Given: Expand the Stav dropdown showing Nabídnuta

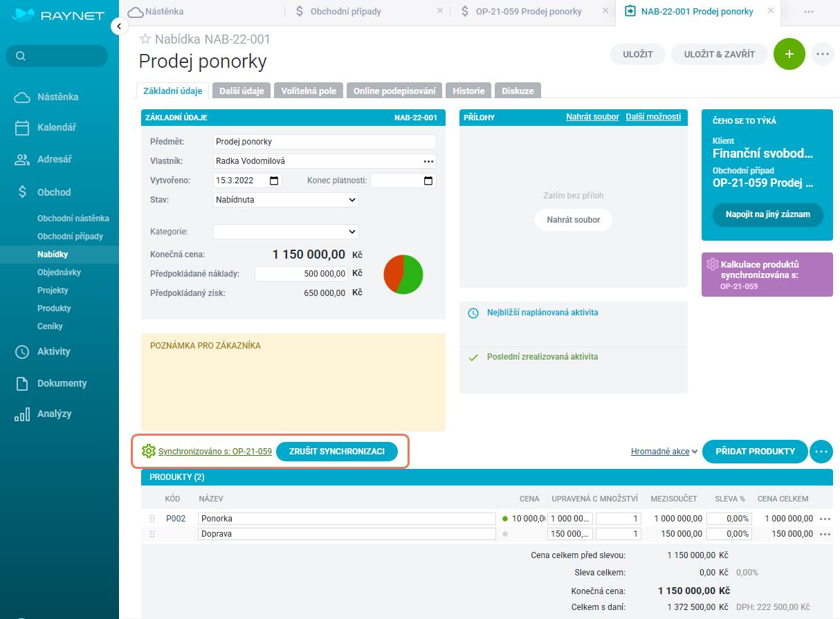Looking at the screenshot, I should 286,200.
